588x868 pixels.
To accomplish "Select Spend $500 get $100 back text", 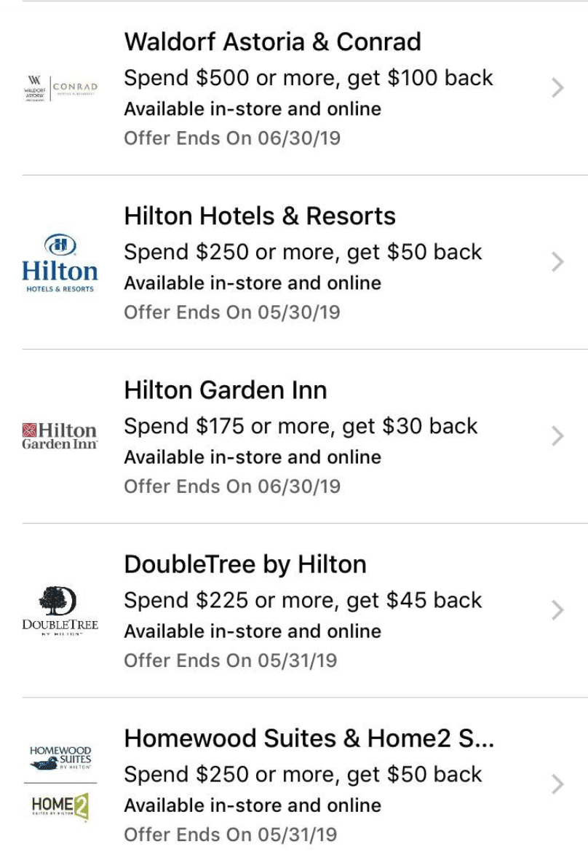I will click(x=308, y=78).
